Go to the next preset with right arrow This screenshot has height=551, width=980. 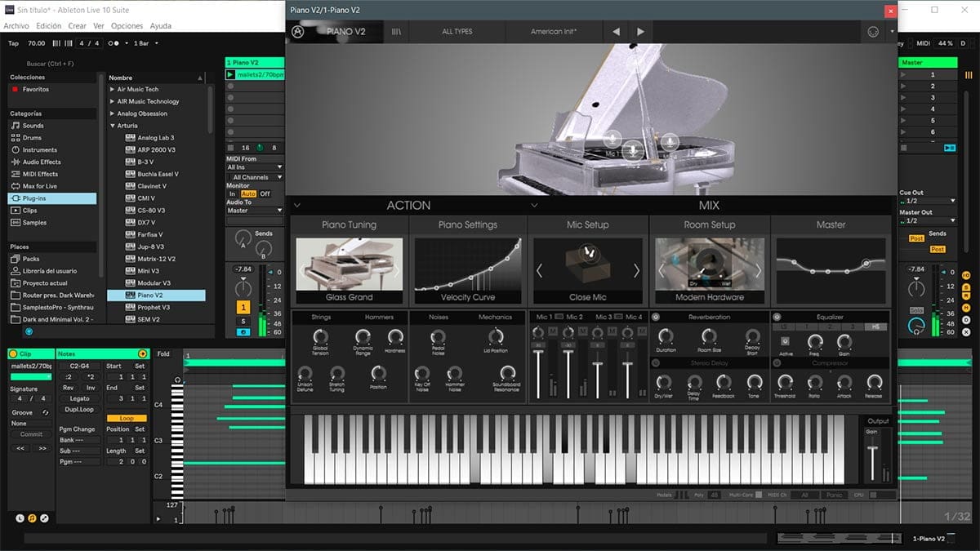pyautogui.click(x=640, y=32)
